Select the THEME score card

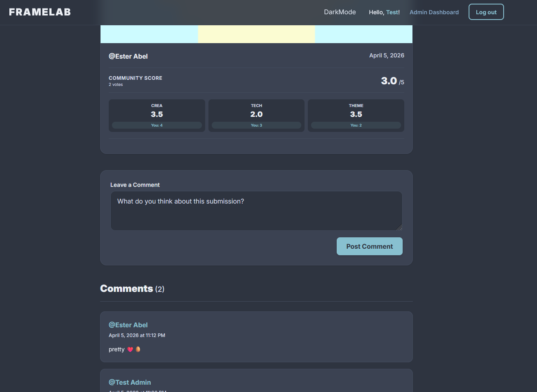[356, 115]
